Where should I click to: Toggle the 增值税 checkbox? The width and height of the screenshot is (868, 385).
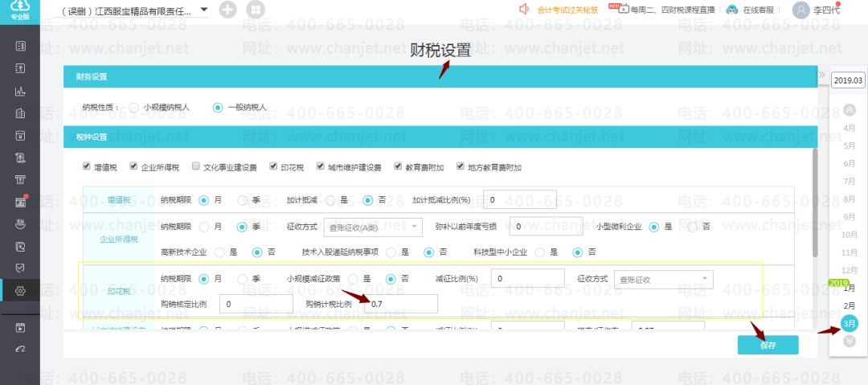point(86,166)
